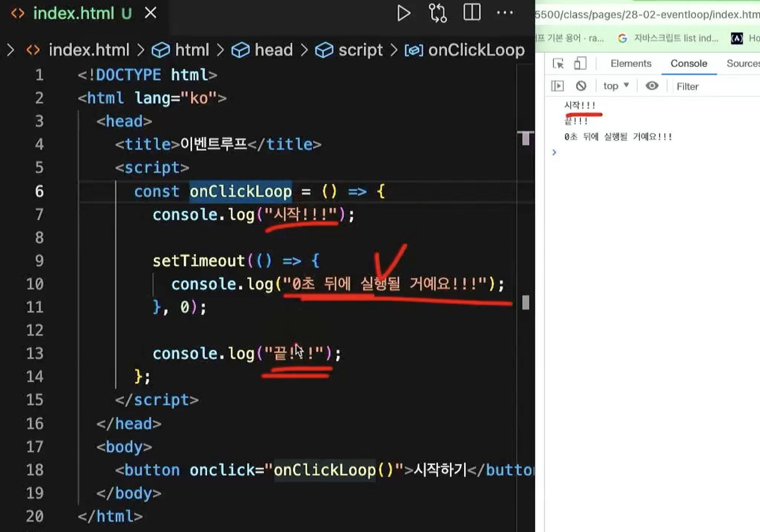Image resolution: width=760 pixels, height=532 pixels.
Task: Click the onClickLoop identifier on line 6
Action: pyautogui.click(x=240, y=191)
